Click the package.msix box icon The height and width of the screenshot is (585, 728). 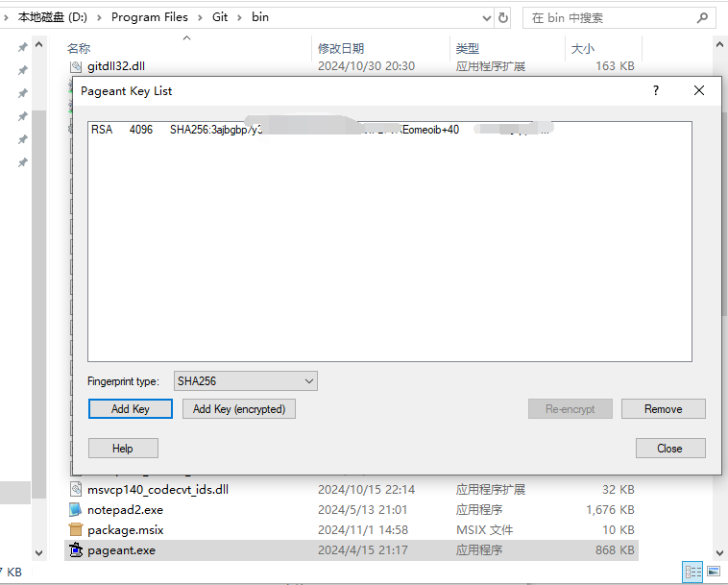click(76, 529)
